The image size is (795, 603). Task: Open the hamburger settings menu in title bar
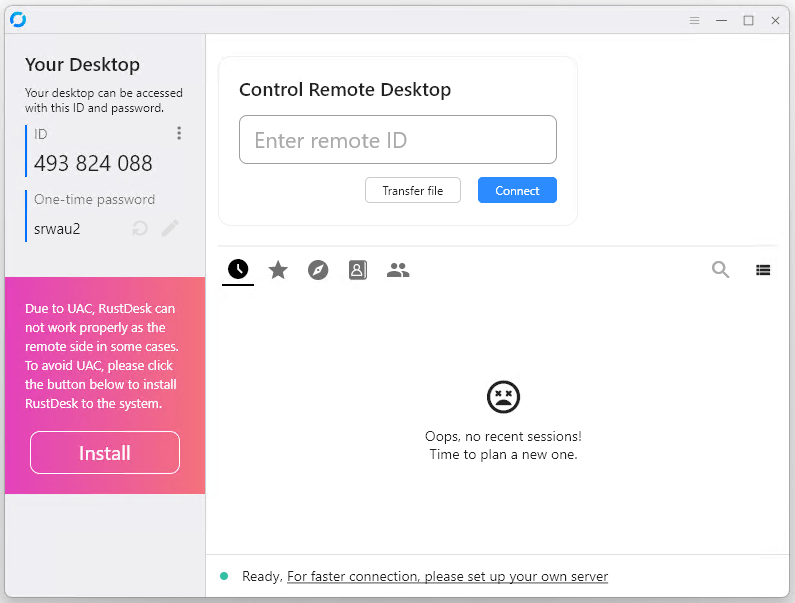pos(695,21)
